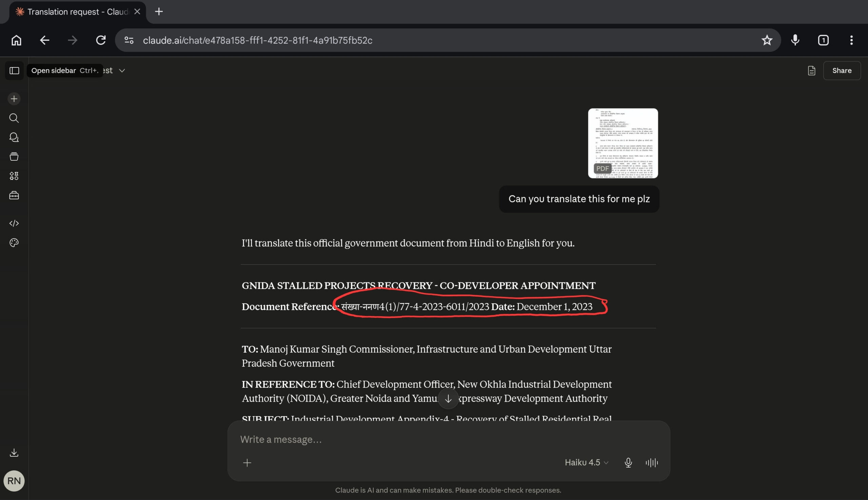The image size is (868, 500).
Task: Click the 'I'll translate this official government document' sentence
Action: coord(408,243)
